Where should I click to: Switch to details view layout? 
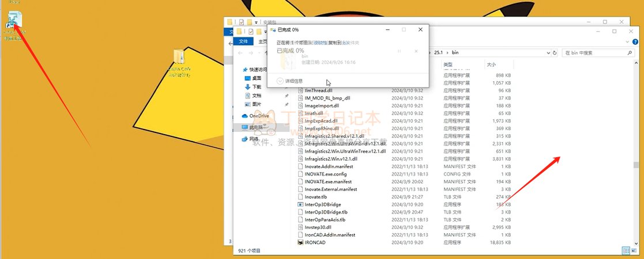coord(625,250)
